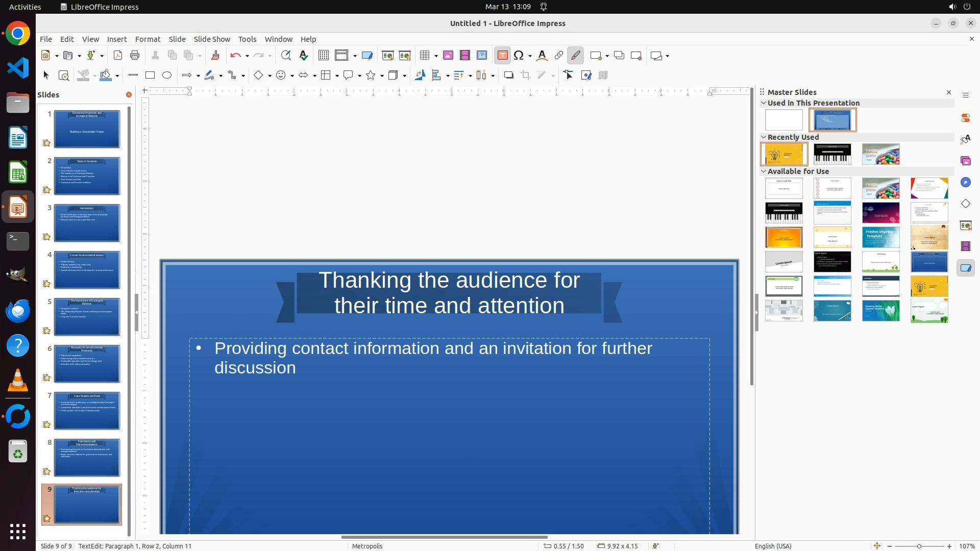Click the Insert Table icon
980x551 pixels.
(425, 56)
